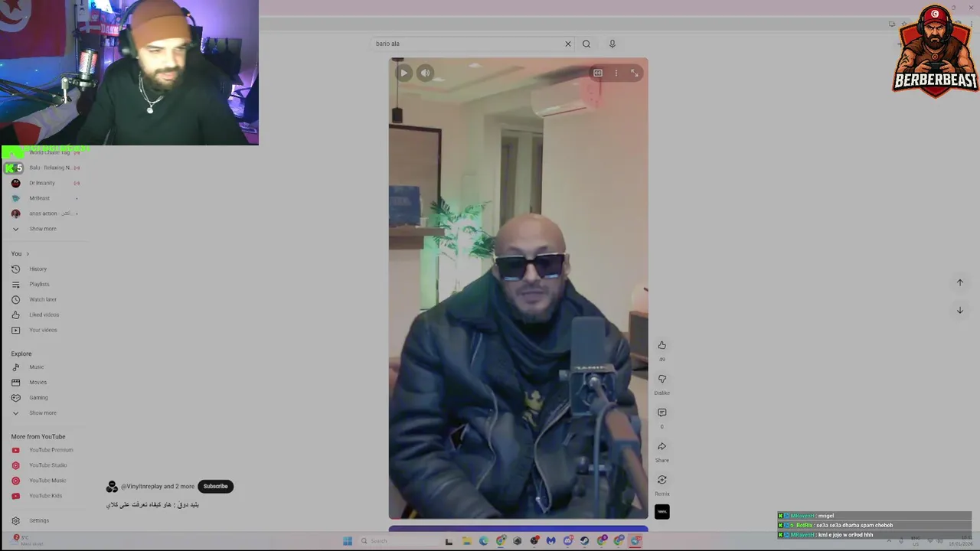Go to next Short with down arrow

tap(960, 310)
